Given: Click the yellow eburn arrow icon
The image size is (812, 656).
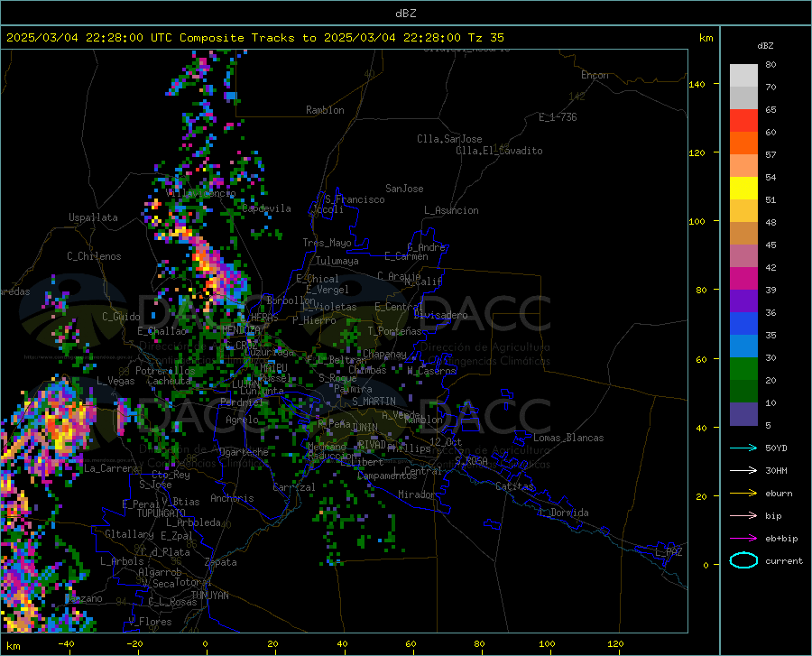Looking at the screenshot, I should point(743,494).
